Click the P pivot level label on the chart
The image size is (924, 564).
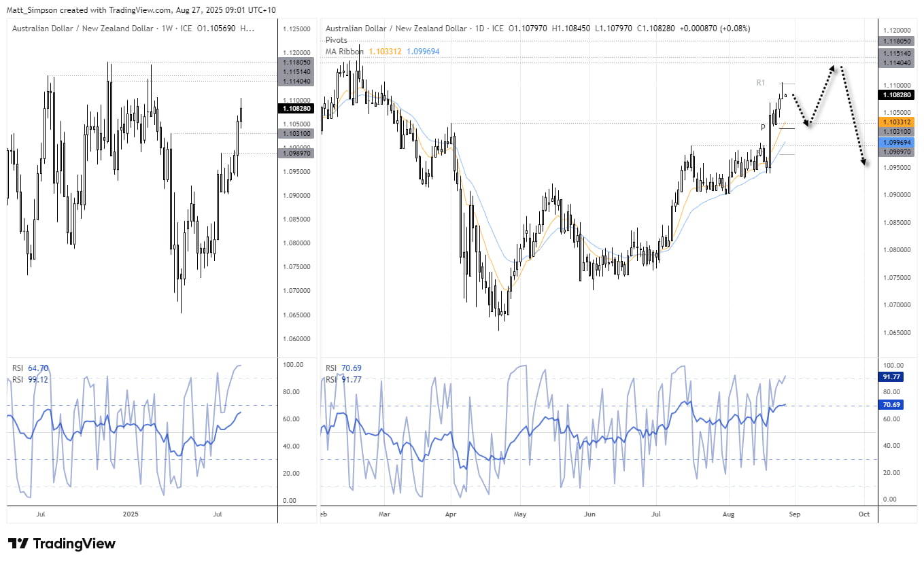(x=764, y=126)
